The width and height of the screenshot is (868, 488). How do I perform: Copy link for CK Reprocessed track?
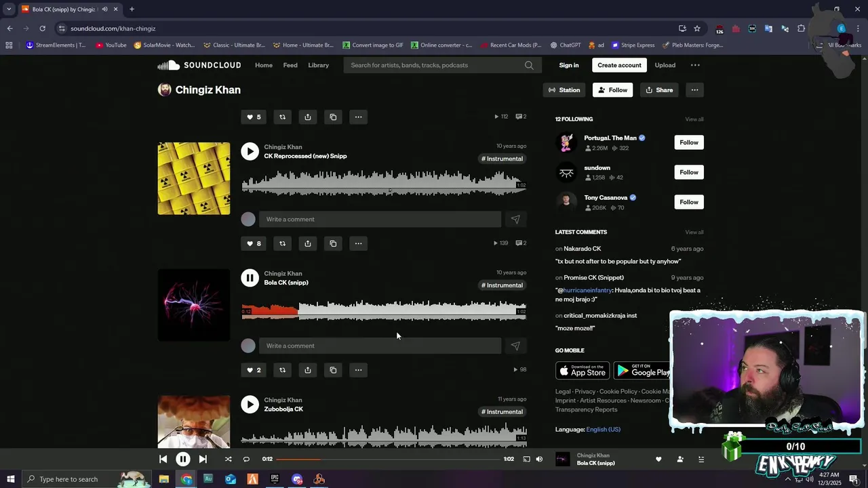pyautogui.click(x=333, y=243)
